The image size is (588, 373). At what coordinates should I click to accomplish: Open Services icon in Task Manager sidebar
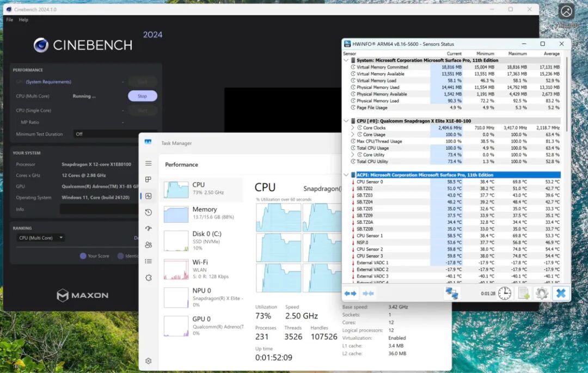coord(149,278)
